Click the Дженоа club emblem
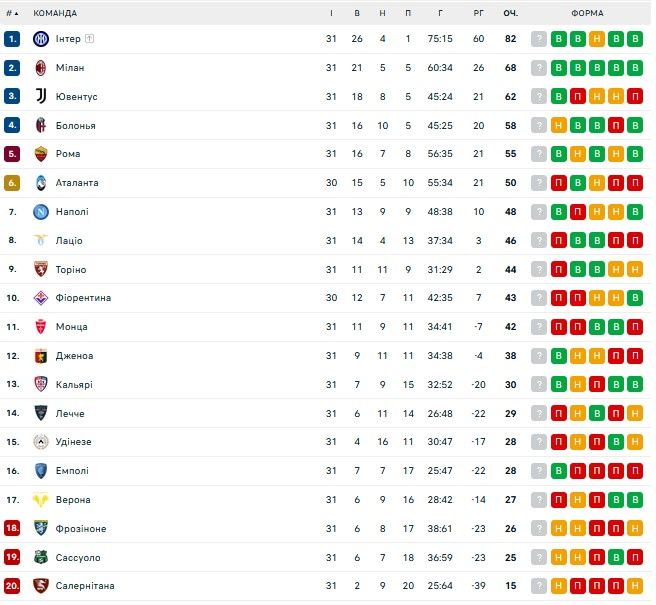The height and width of the screenshot is (605, 656). point(41,356)
